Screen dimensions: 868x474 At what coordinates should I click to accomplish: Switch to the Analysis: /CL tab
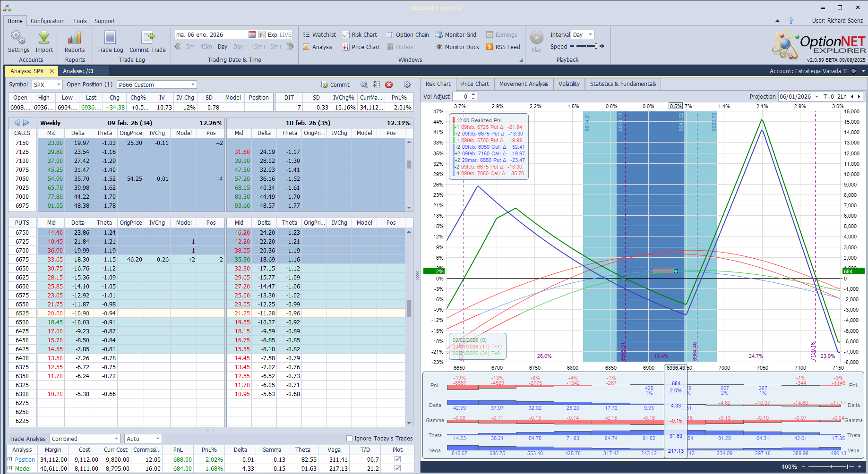pos(79,71)
